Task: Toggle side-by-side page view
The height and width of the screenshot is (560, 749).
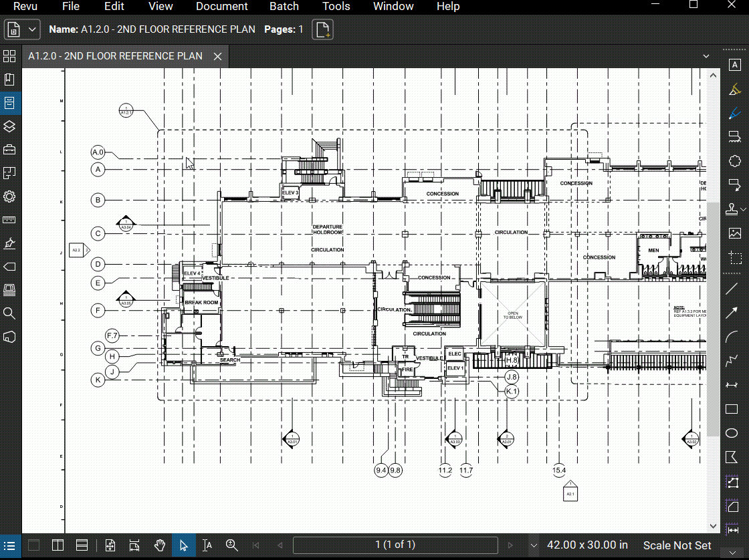Action: click(x=58, y=545)
